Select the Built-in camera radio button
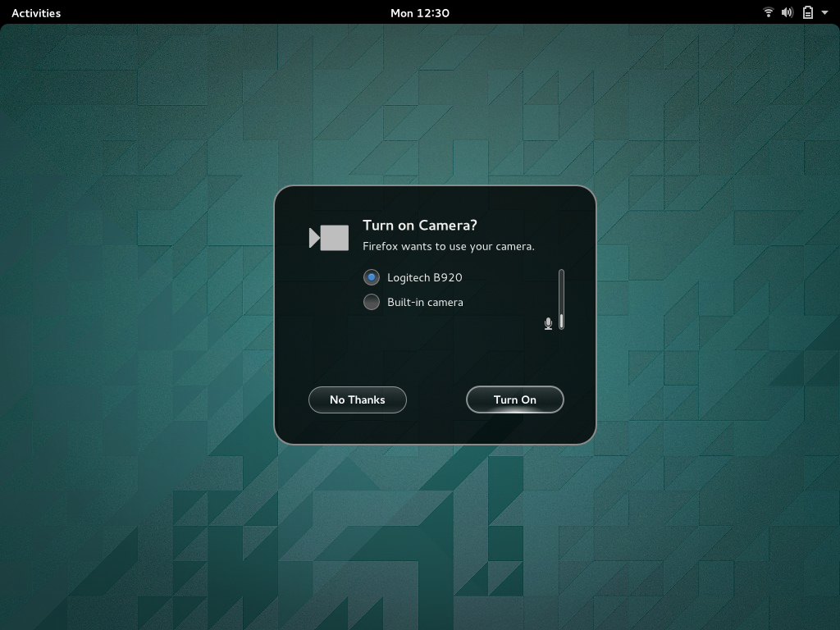The height and width of the screenshot is (630, 840). 372,302
